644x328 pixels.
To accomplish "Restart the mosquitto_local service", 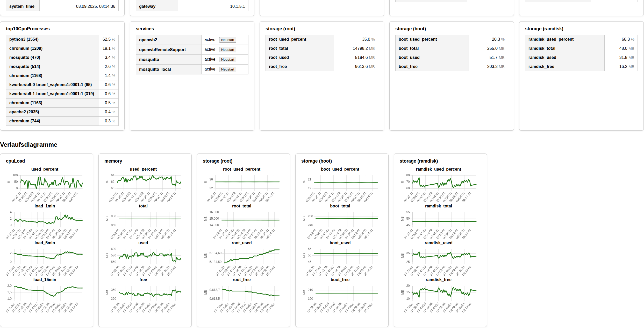I will 227,69.
